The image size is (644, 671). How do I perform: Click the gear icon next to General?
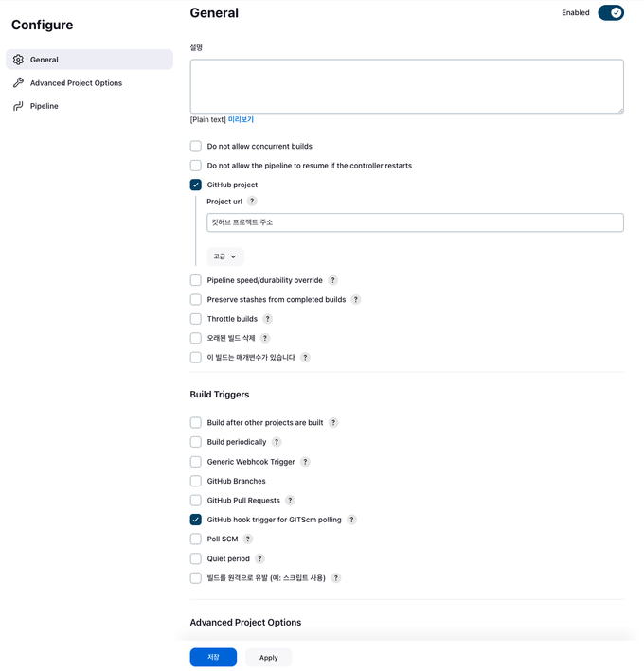pyautogui.click(x=18, y=60)
